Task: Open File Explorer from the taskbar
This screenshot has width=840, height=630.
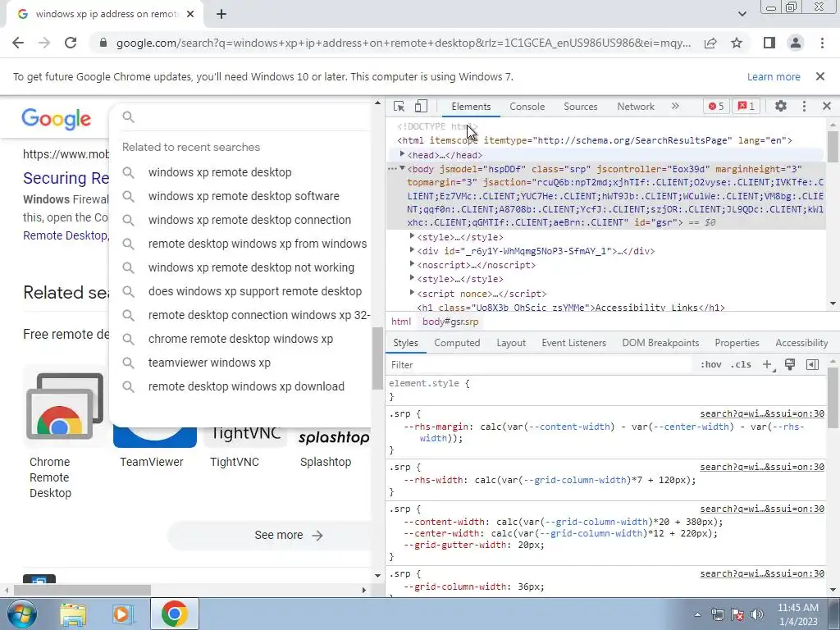Action: pyautogui.click(x=73, y=614)
